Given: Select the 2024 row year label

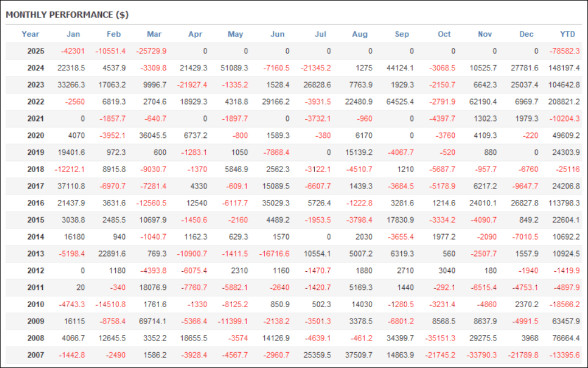Looking at the screenshot, I should coord(35,68).
